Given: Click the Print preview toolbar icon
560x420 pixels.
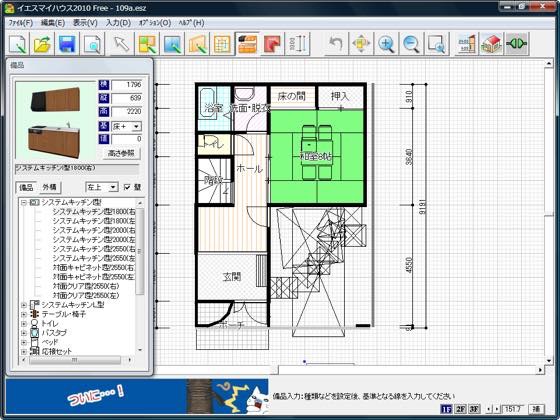Looking at the screenshot, I should click(92, 44).
